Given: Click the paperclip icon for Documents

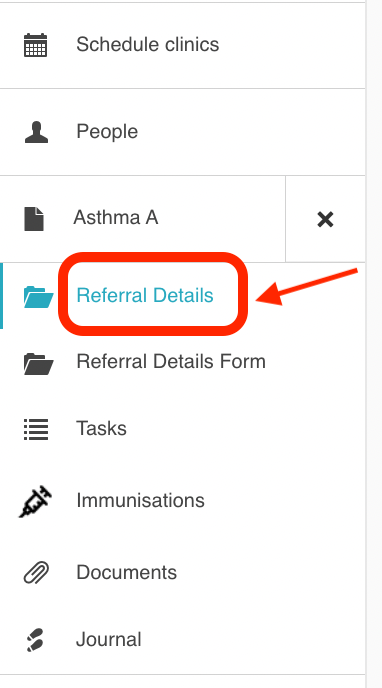Looking at the screenshot, I should [x=36, y=573].
